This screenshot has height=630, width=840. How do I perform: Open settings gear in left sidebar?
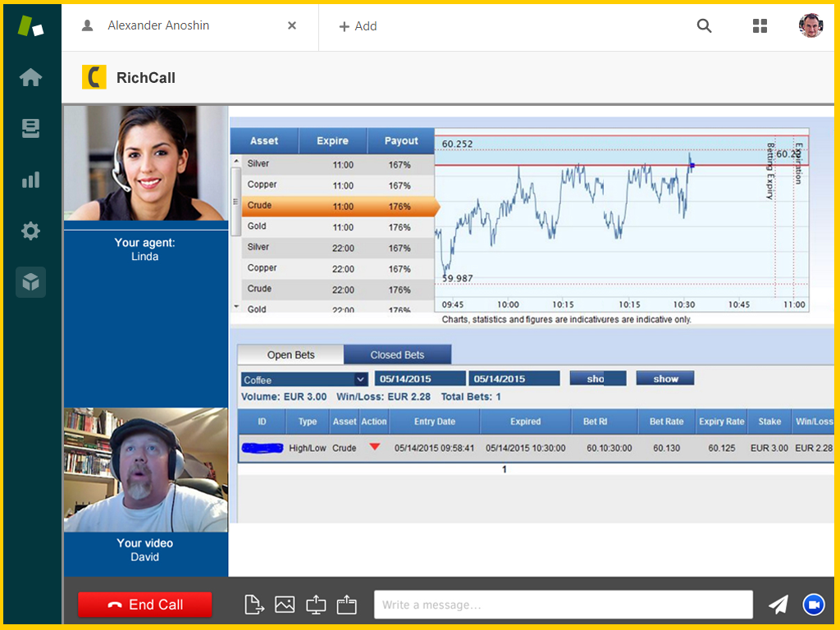tap(30, 231)
